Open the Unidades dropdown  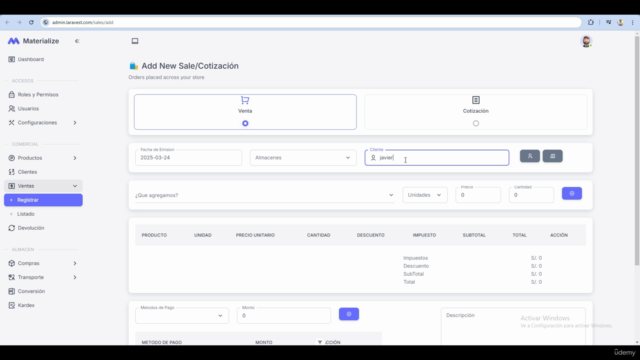[424, 195]
